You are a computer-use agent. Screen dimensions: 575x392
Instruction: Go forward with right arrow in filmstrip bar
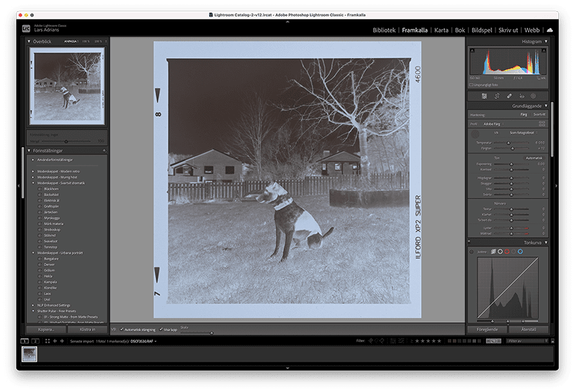pyautogui.click(x=62, y=341)
